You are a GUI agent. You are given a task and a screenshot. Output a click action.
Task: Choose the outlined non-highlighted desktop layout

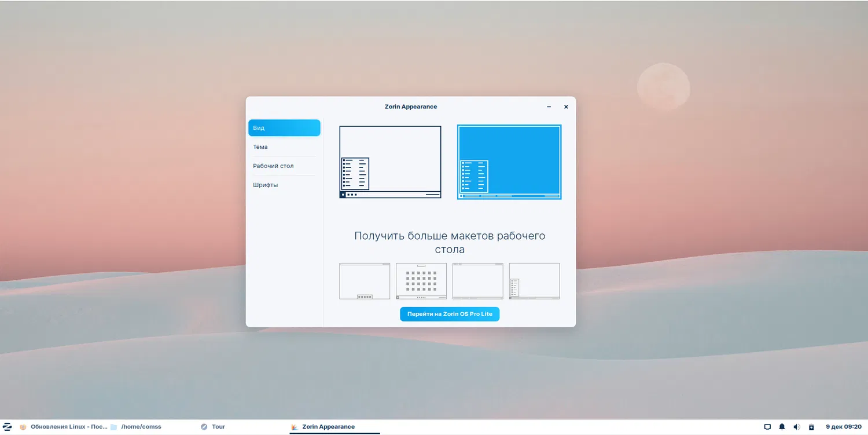tap(390, 162)
